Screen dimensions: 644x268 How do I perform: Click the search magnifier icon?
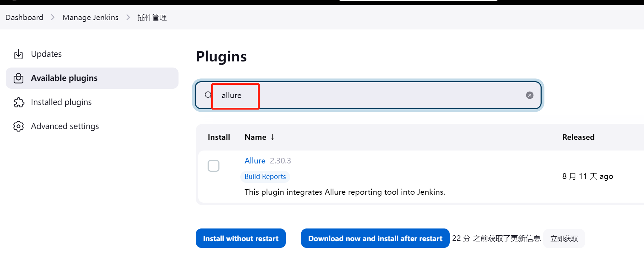point(208,95)
